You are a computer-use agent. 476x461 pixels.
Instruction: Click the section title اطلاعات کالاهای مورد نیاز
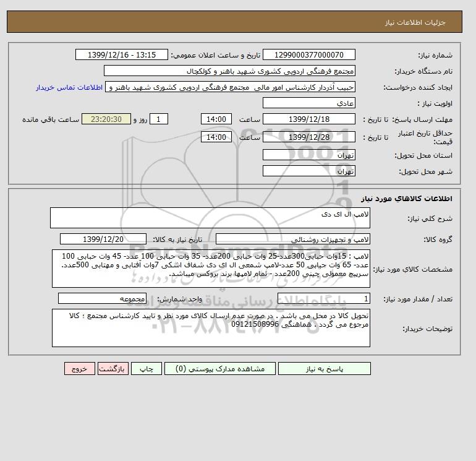pos(407,199)
